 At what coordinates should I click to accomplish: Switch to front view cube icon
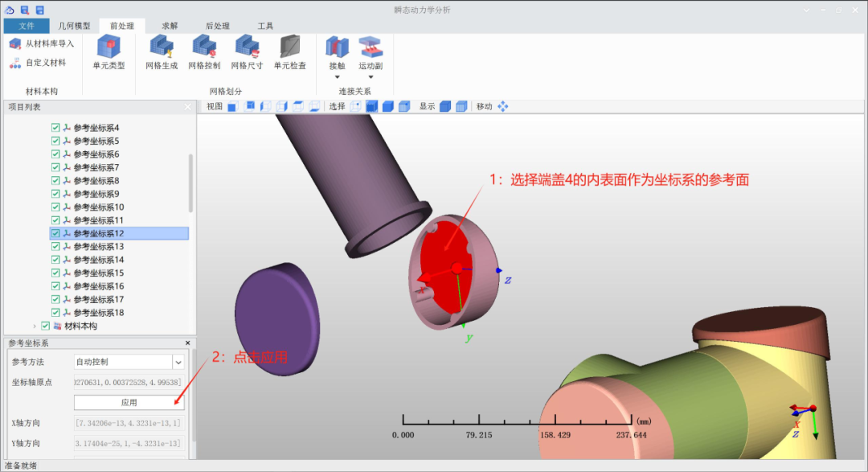pos(232,106)
